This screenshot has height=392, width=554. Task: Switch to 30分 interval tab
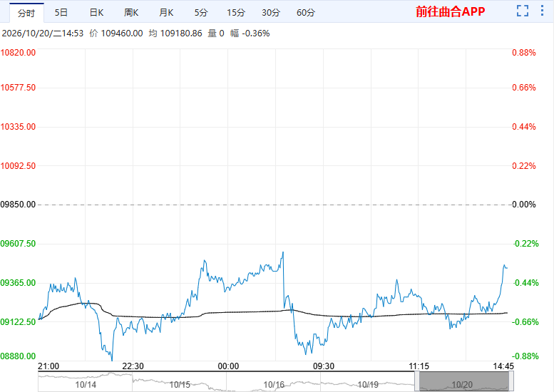point(271,13)
